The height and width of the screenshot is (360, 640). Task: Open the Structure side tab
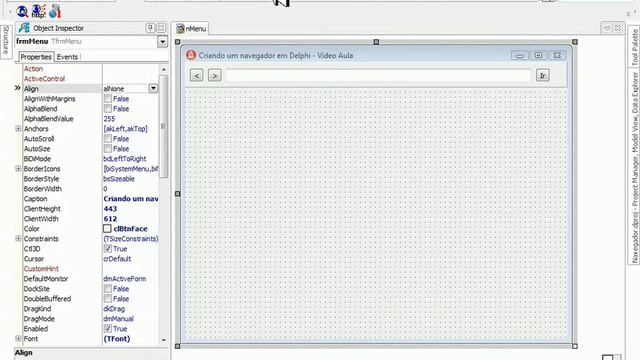[x=5, y=42]
